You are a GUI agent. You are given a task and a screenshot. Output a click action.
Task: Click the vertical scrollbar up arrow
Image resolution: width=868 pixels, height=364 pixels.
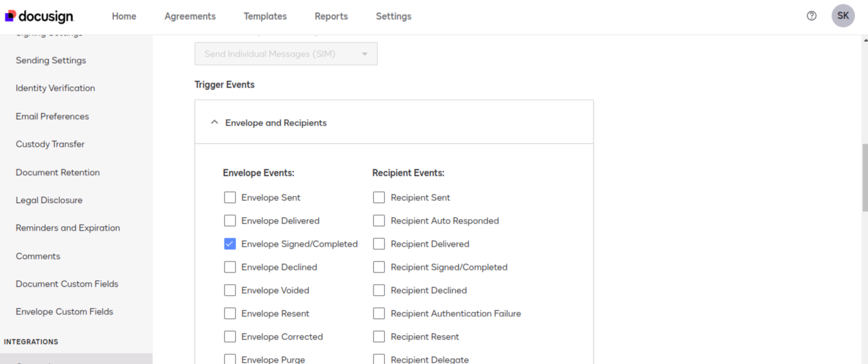pos(865,39)
